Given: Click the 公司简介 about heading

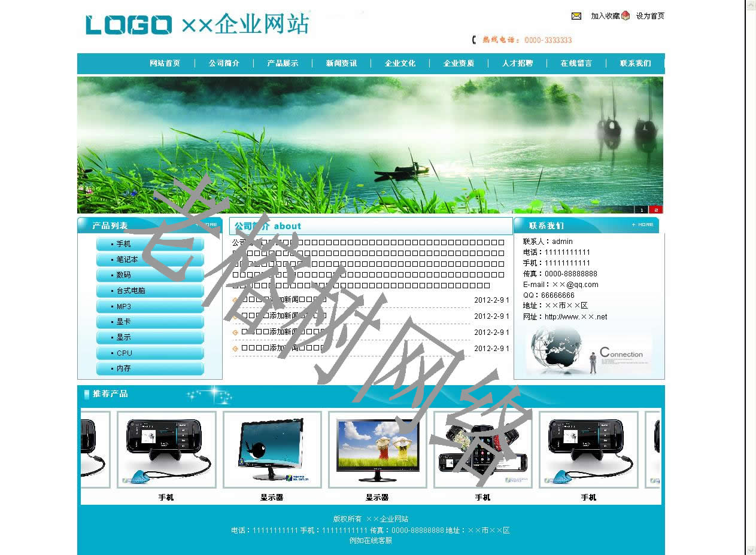Looking at the screenshot, I should tap(268, 226).
